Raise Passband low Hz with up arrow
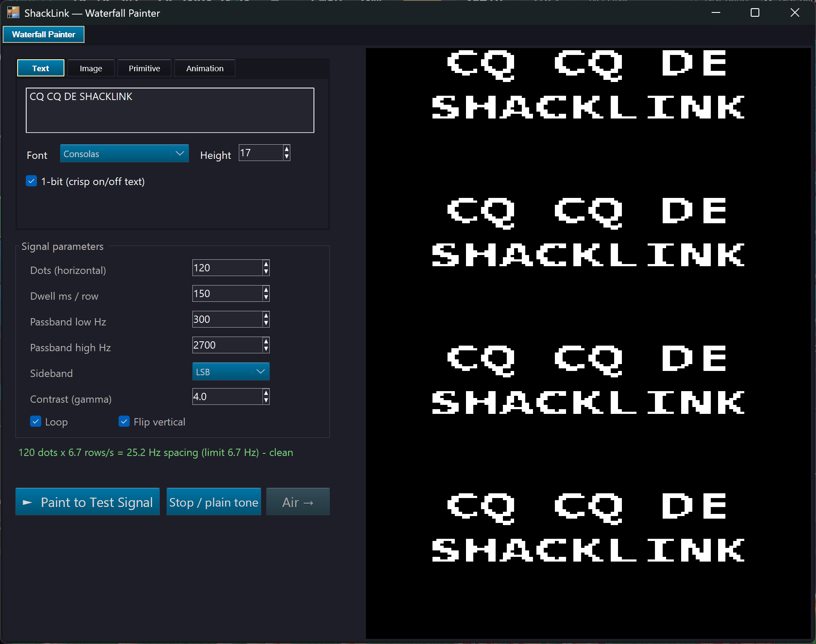Screen dimensions: 816x644 click(266, 316)
